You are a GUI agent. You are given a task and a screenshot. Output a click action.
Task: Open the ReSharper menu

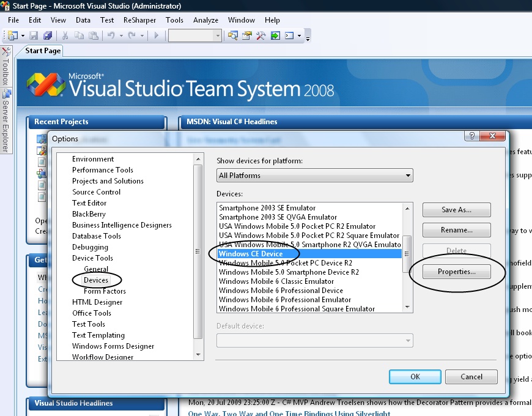139,20
